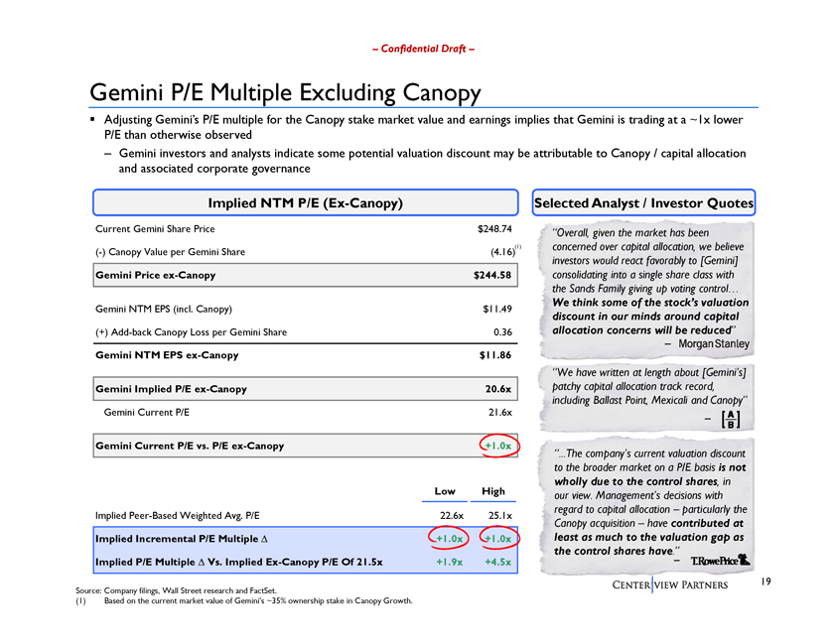Image resolution: width=834 pixels, height=644 pixels.
Task: Click the $11.49 EPS value
Action: coord(497,309)
